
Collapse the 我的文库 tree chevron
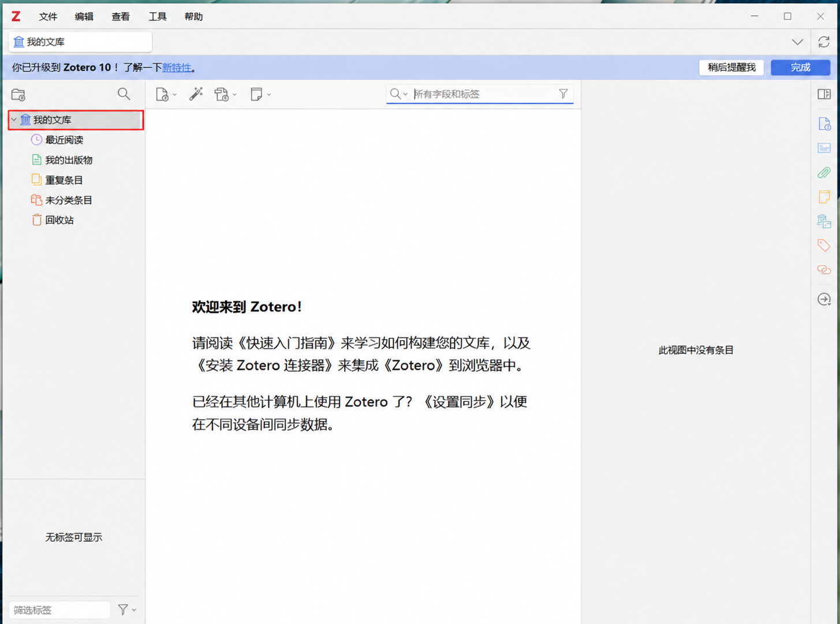coord(14,120)
